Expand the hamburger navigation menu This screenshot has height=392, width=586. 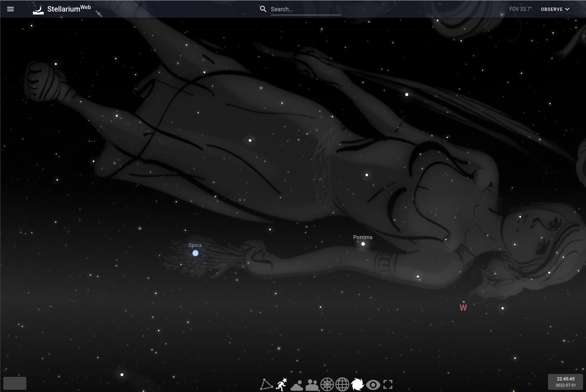10,9
